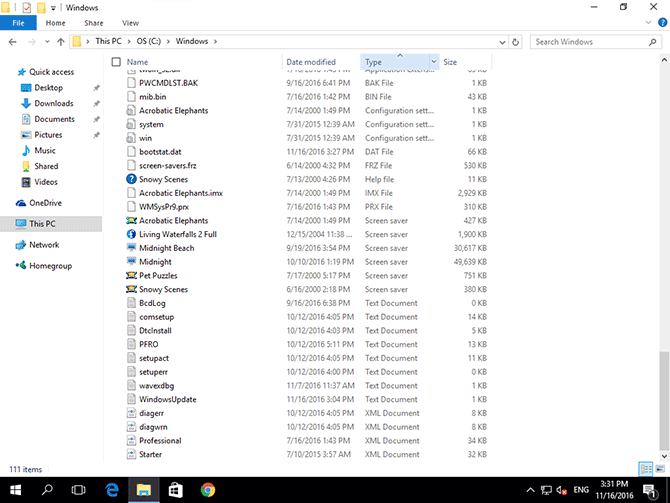Open Network in the navigation pane
670x503 pixels.
(44, 245)
